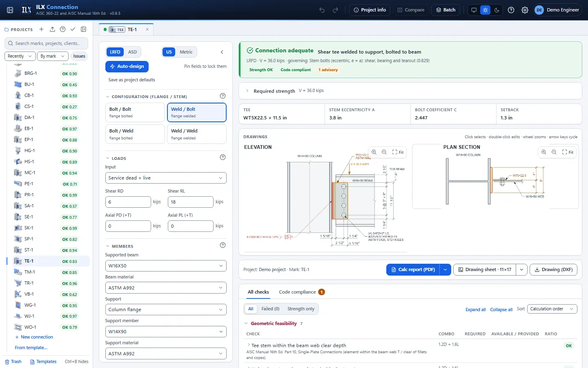
Task: Close the TE-1 tab
Action: (147, 29)
